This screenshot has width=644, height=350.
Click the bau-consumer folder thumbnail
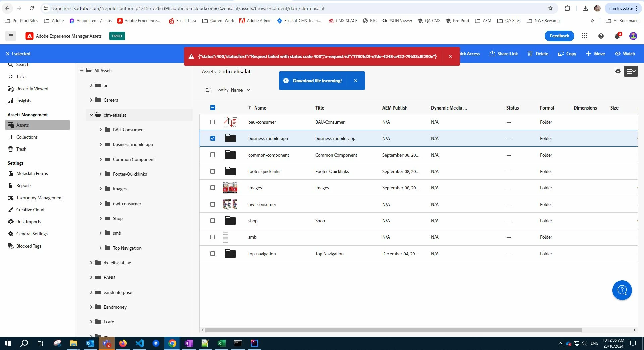230,122
